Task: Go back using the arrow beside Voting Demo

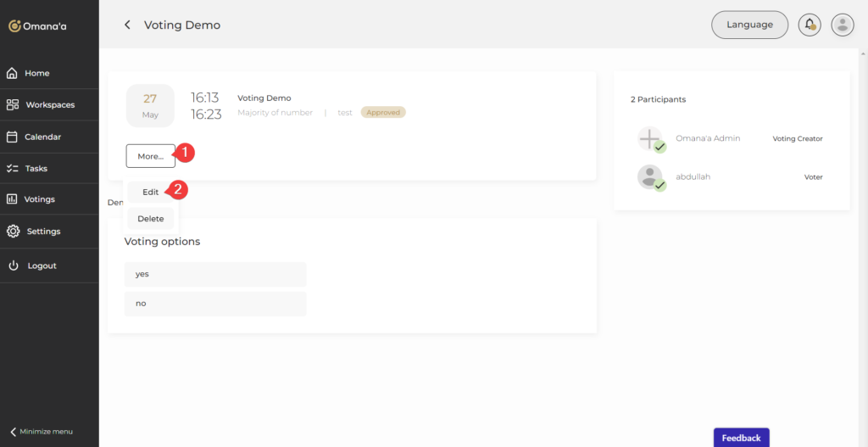Action: 127,25
